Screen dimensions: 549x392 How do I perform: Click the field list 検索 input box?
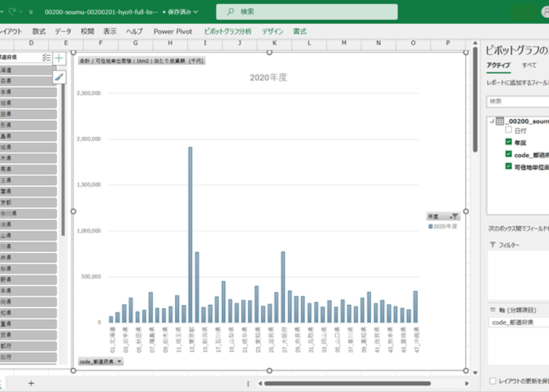518,102
